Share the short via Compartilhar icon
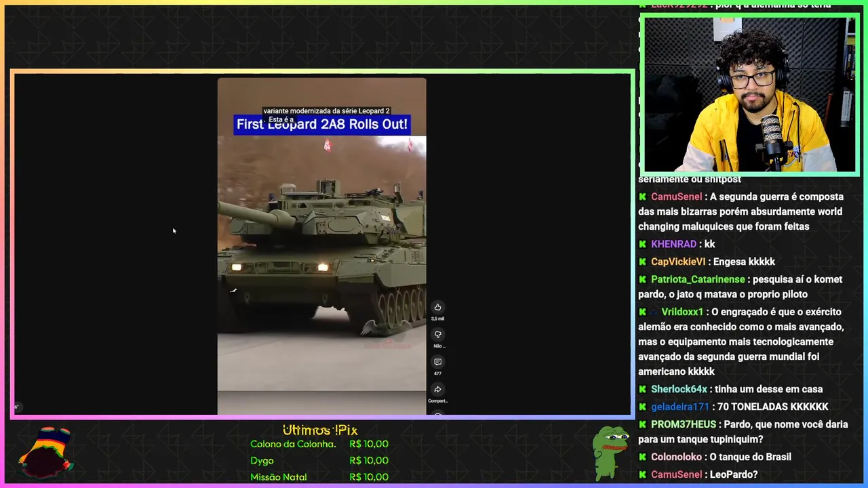The image size is (868, 488). point(437,390)
